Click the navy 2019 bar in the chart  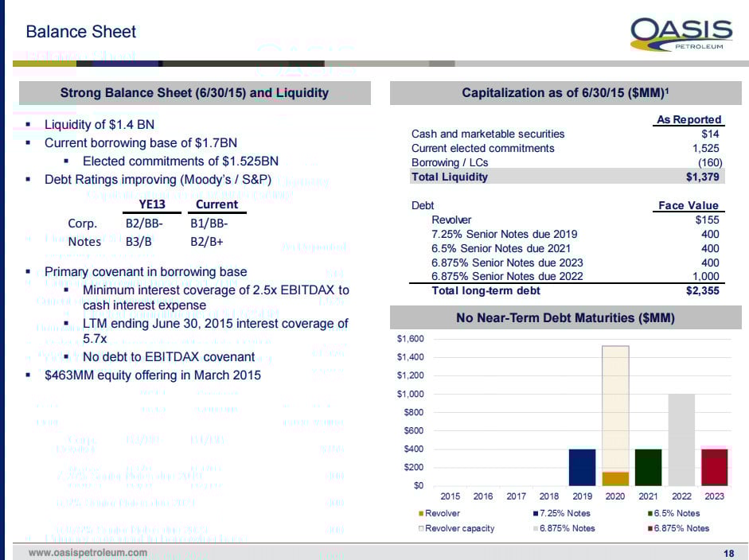pos(582,467)
